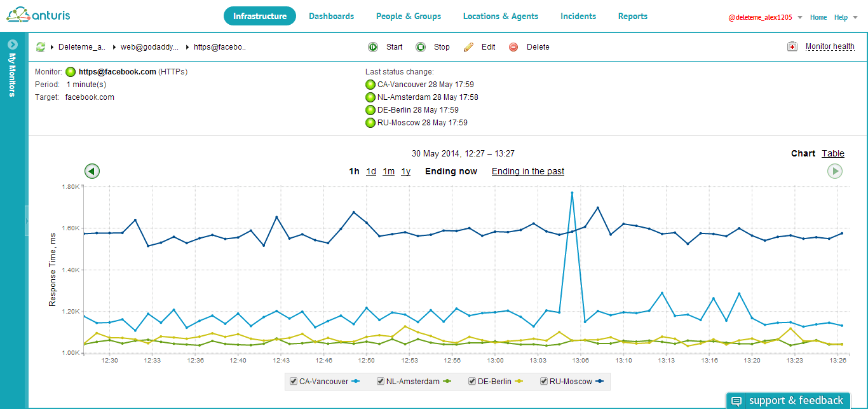This screenshot has width=868, height=409.
Task: Open the support & feedback button
Action: pyautogui.click(x=788, y=401)
